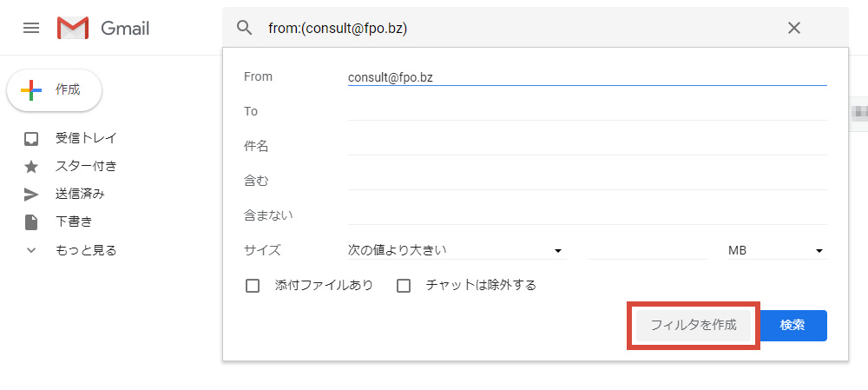This screenshot has width=868, height=390.
Task: Click the size value input field
Action: click(x=648, y=250)
